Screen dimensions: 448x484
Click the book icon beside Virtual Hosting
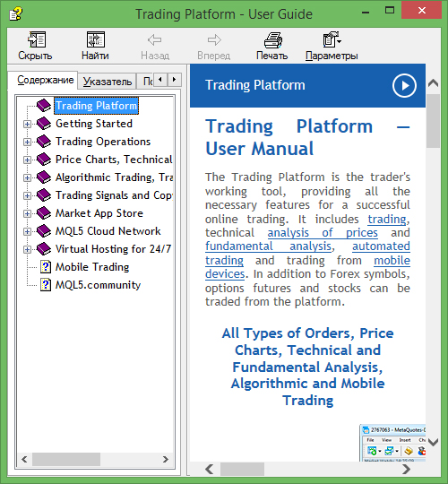44,249
